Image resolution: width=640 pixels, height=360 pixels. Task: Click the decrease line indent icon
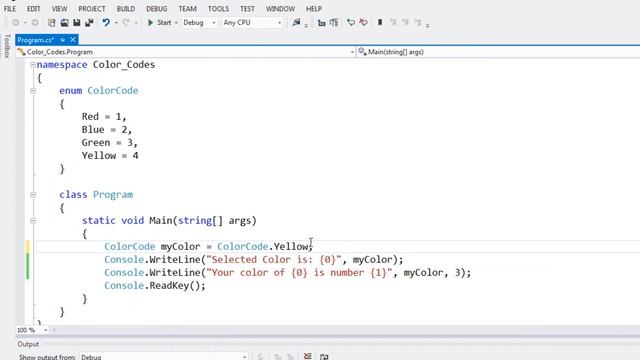tap(322, 23)
